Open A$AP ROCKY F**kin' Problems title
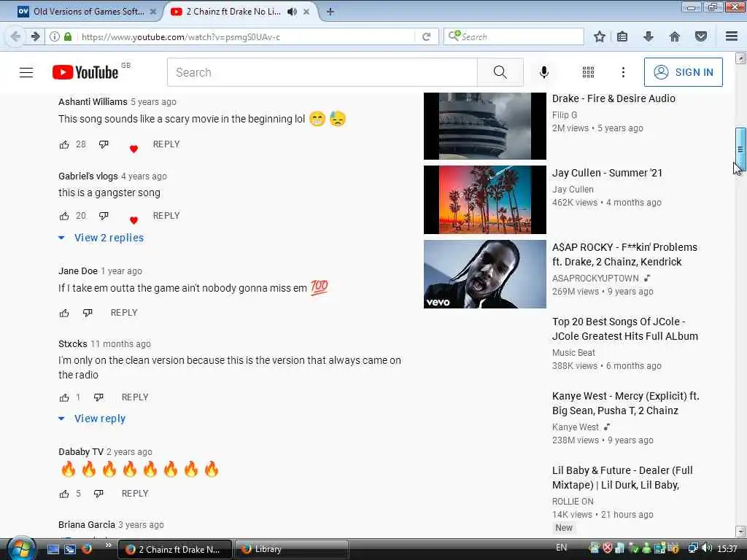 point(624,254)
